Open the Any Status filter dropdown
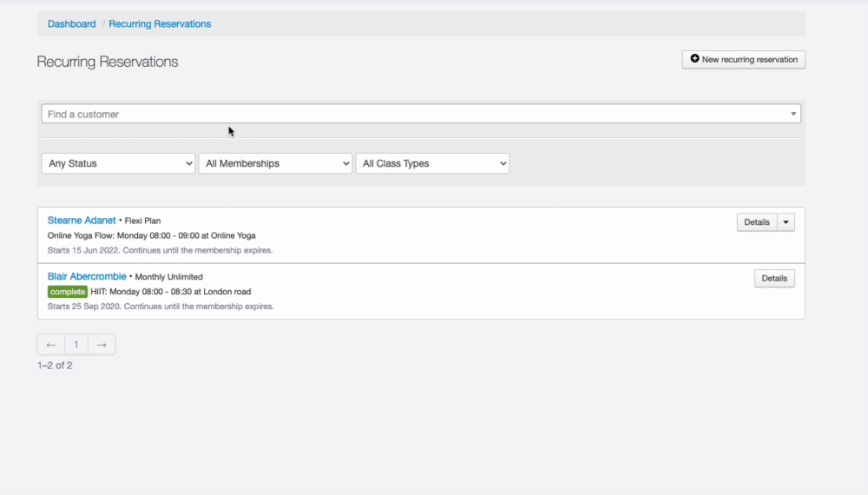The image size is (868, 495). pyautogui.click(x=118, y=163)
